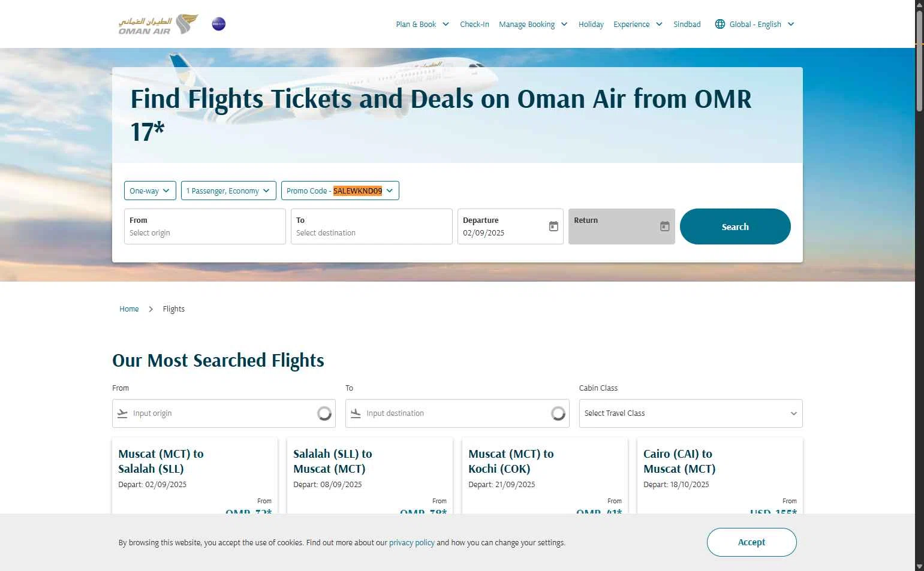
Task: Click the scrollbar up arrow
Action: tap(919, 4)
